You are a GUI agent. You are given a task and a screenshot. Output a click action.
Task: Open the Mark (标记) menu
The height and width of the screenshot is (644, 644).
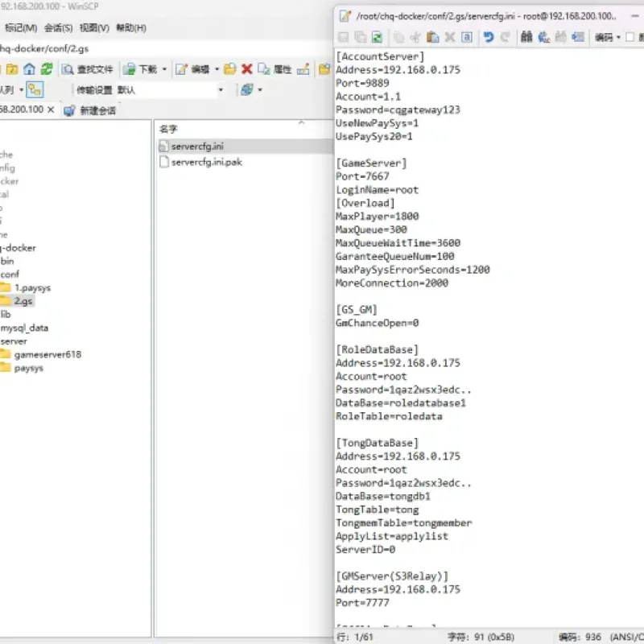(x=21, y=28)
